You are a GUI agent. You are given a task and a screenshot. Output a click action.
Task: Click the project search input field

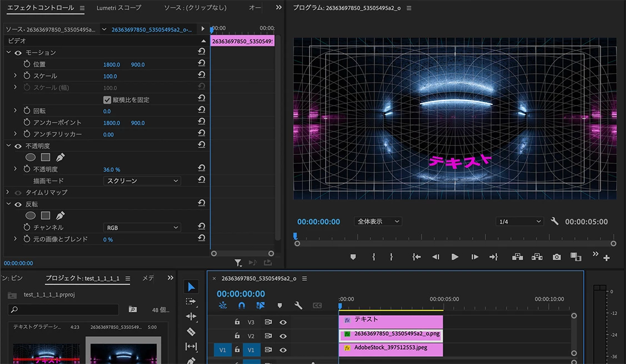63,310
